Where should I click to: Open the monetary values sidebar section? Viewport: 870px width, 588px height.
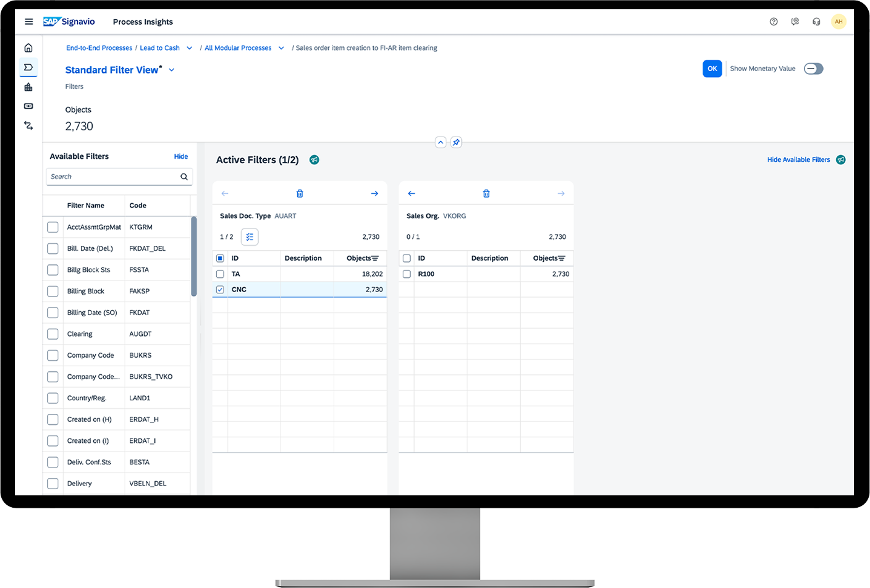28,106
